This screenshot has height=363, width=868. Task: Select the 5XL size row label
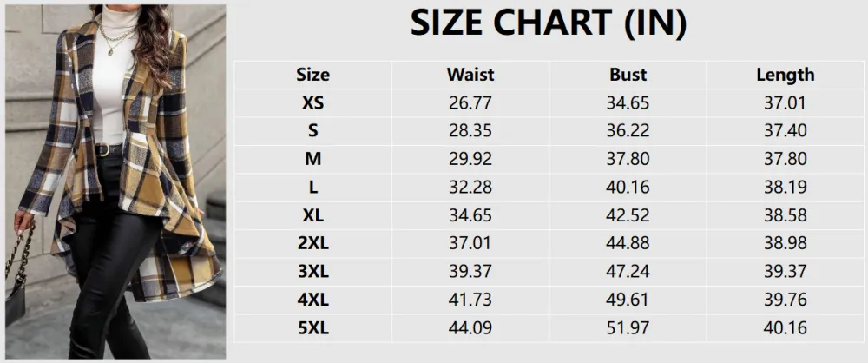[312, 327]
